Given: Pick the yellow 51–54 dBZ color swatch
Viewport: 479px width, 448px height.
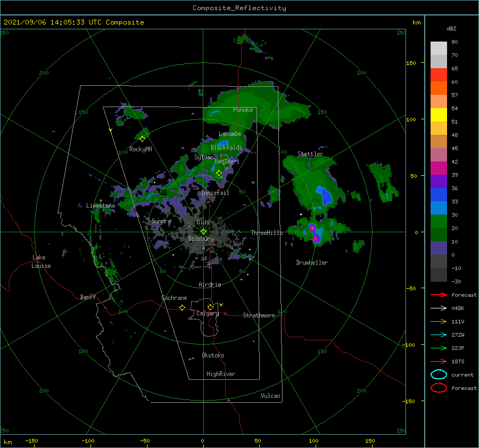Looking at the screenshot, I should 439,115.
